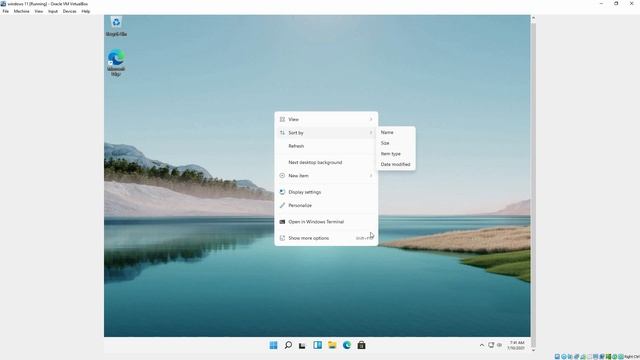Image resolution: width=640 pixels, height=360 pixels.
Task: Click the VM view vertical scrollbar
Action: click(533, 184)
